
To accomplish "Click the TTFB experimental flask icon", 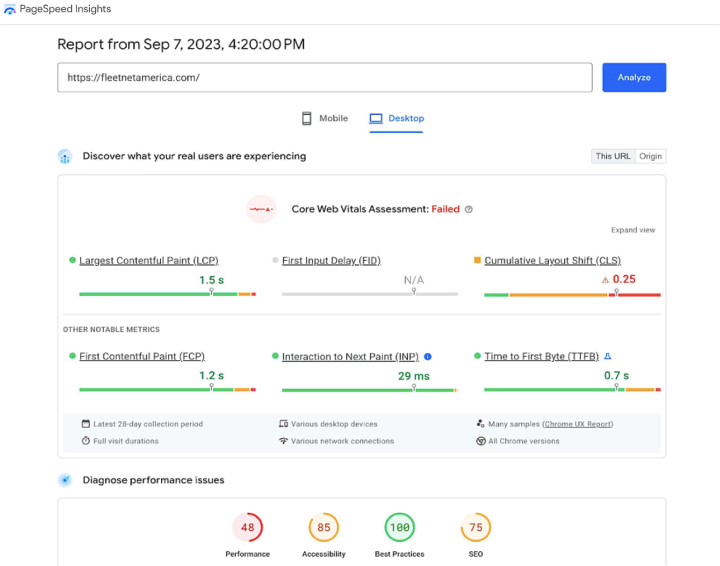I will pyautogui.click(x=608, y=356).
